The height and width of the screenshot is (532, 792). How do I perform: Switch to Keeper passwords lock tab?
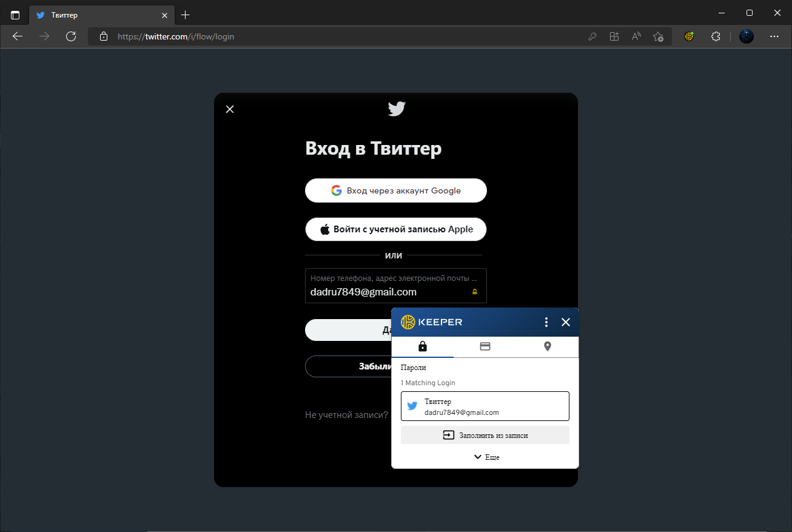423,346
